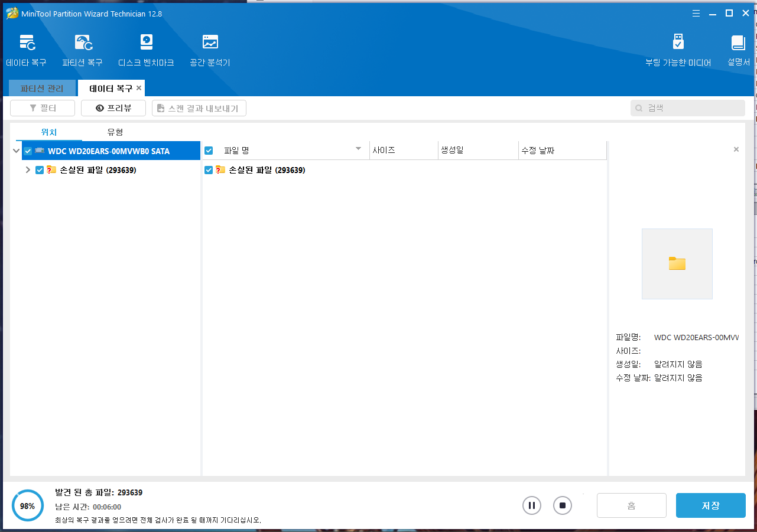Viewport: 757px width, 532px height.
Task: Close the preview panel
Action: pyautogui.click(x=736, y=149)
